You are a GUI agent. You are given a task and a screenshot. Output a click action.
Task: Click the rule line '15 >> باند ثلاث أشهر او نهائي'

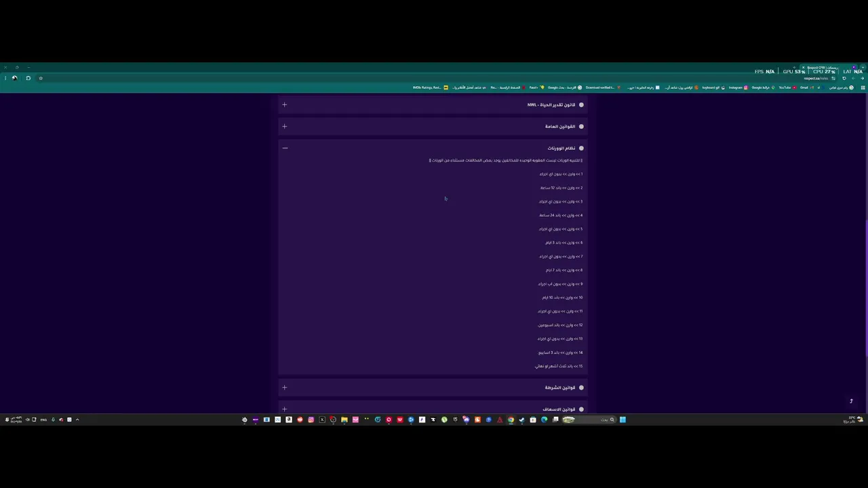click(559, 366)
